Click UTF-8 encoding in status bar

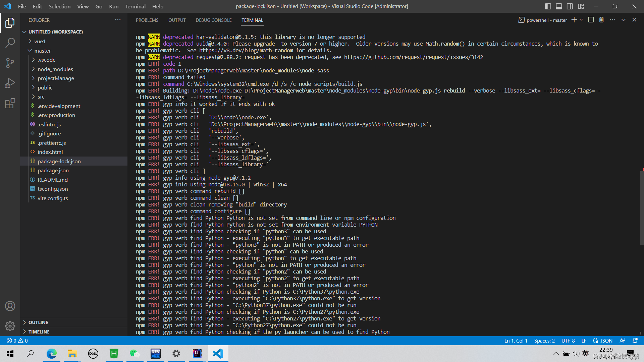[x=568, y=341]
